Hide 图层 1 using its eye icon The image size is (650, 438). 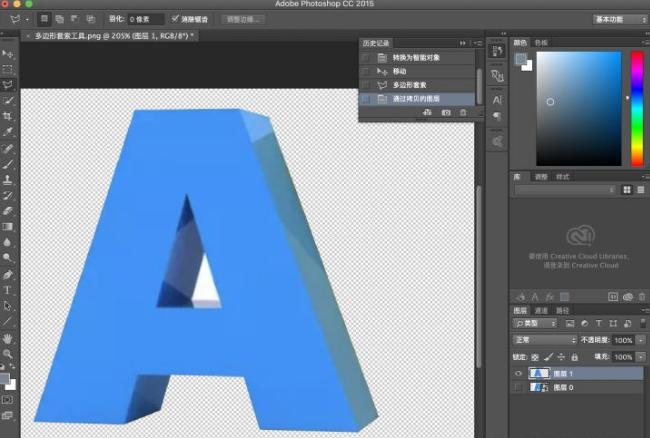(x=518, y=373)
